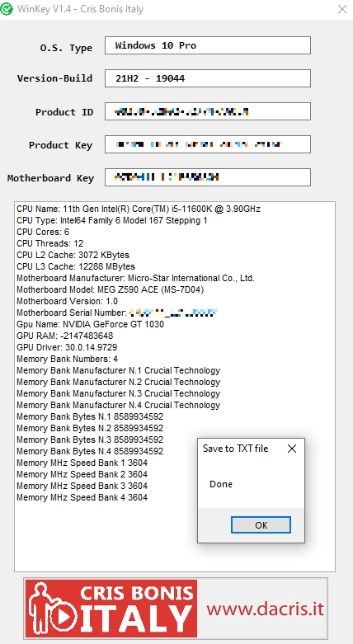The image size is (353, 644).
Task: Select Memory Bank Manufacturer N.3 line
Action: 118,393
